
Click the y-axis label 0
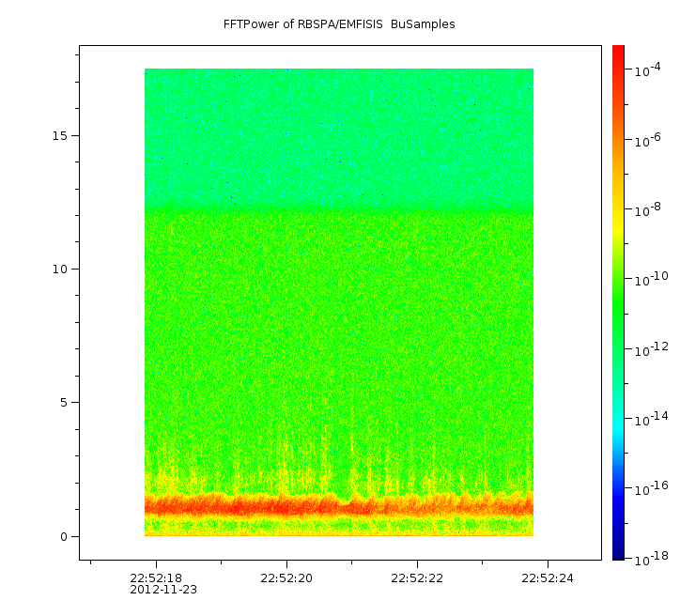pos(64,537)
